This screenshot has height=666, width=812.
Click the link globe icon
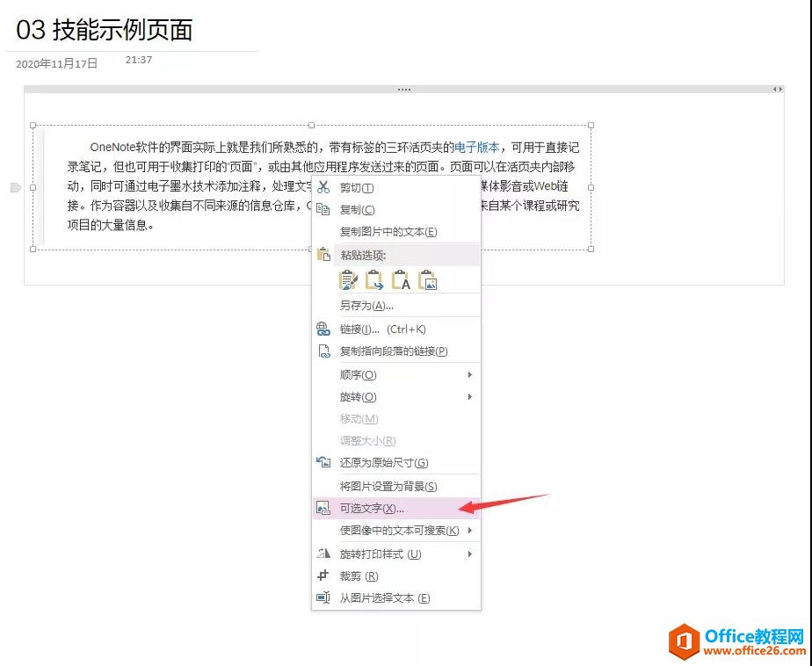(323, 329)
